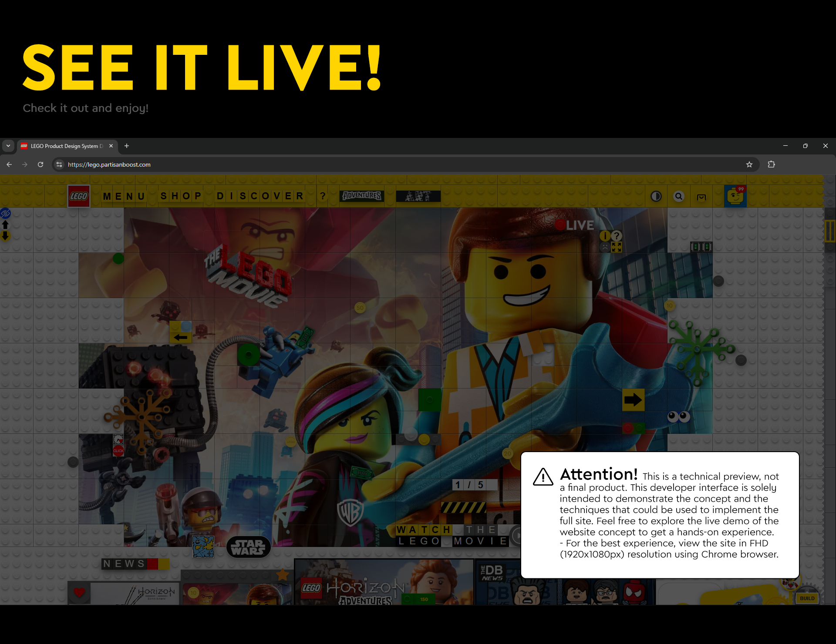Click the ADVENTURES badge in the navbar
Image resolution: width=836 pixels, height=644 pixels.
(x=361, y=196)
